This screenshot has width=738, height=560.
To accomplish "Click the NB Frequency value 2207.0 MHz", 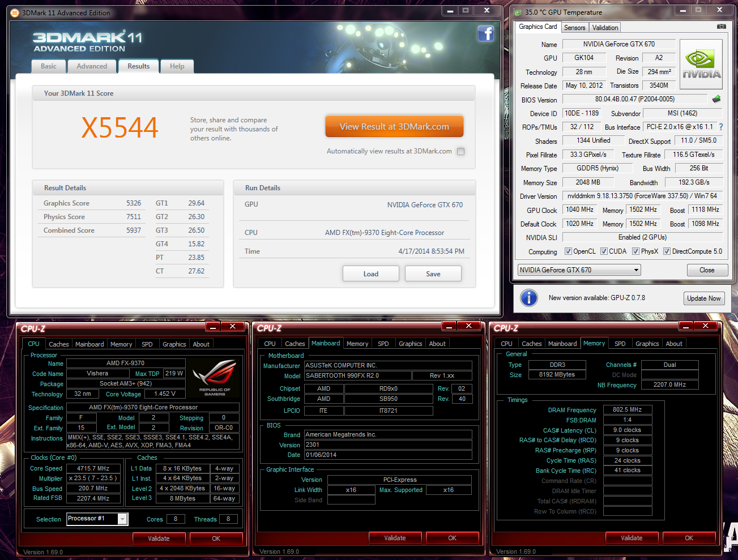I will click(669, 384).
